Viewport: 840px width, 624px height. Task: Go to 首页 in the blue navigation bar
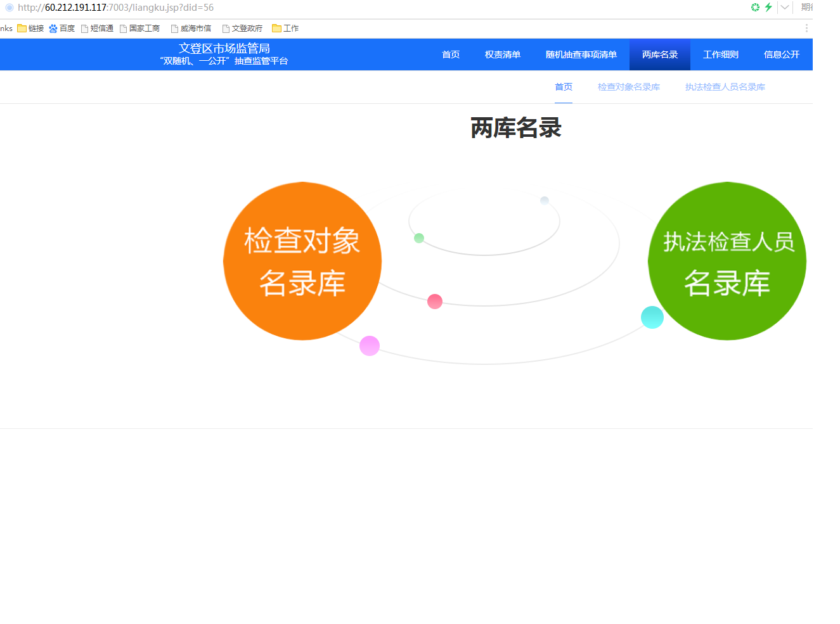pos(451,54)
